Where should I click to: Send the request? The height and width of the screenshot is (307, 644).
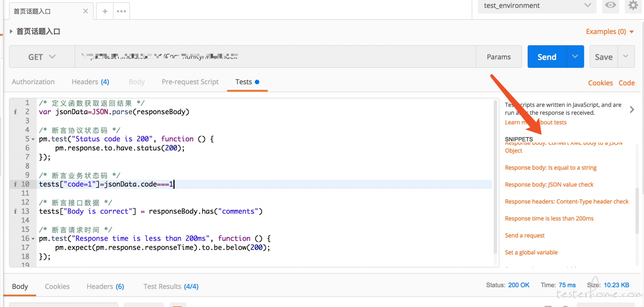pyautogui.click(x=547, y=57)
